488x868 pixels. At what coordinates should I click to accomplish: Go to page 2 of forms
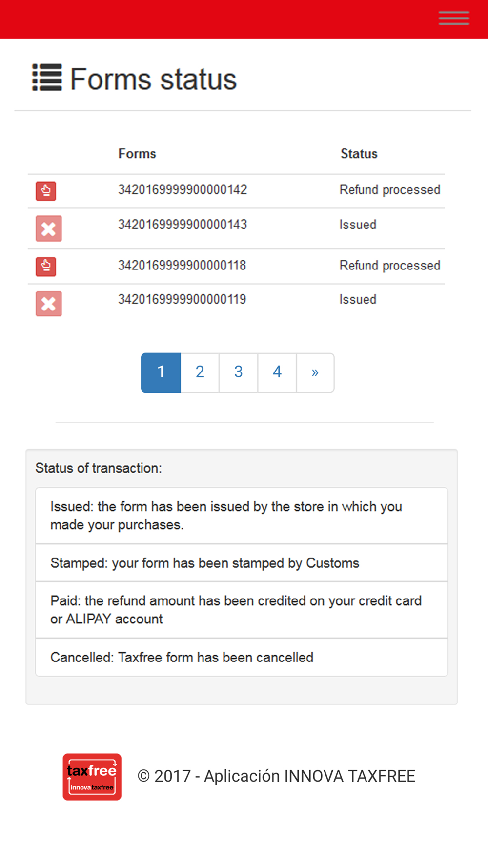pos(200,372)
